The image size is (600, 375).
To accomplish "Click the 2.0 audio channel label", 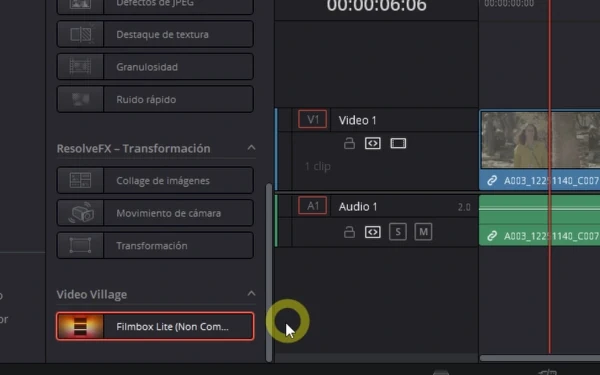I will [464, 207].
